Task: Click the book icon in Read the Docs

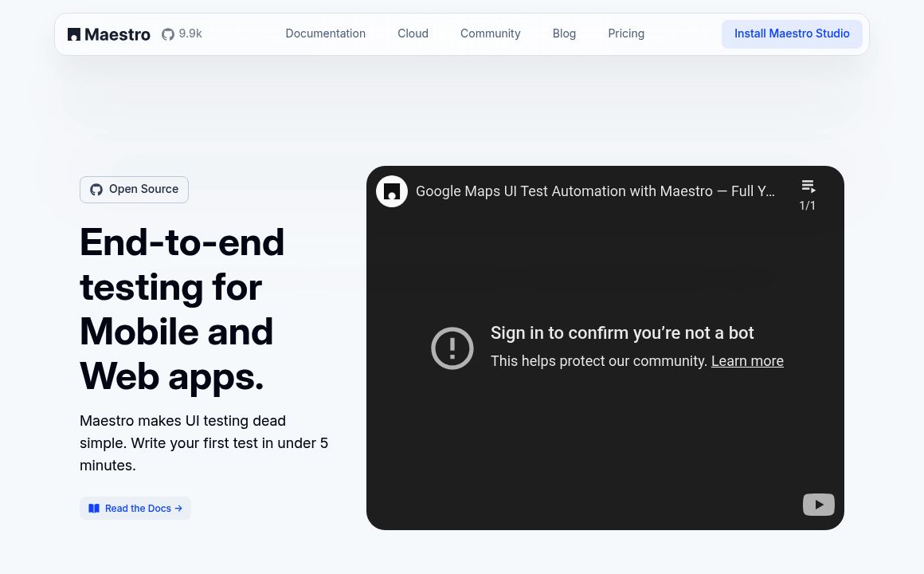Action: coord(94,508)
